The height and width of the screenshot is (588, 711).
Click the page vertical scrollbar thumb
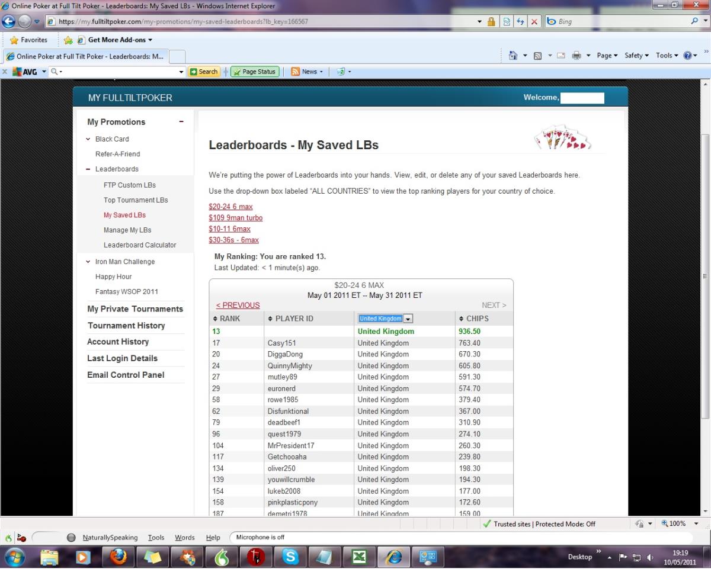[706, 277]
